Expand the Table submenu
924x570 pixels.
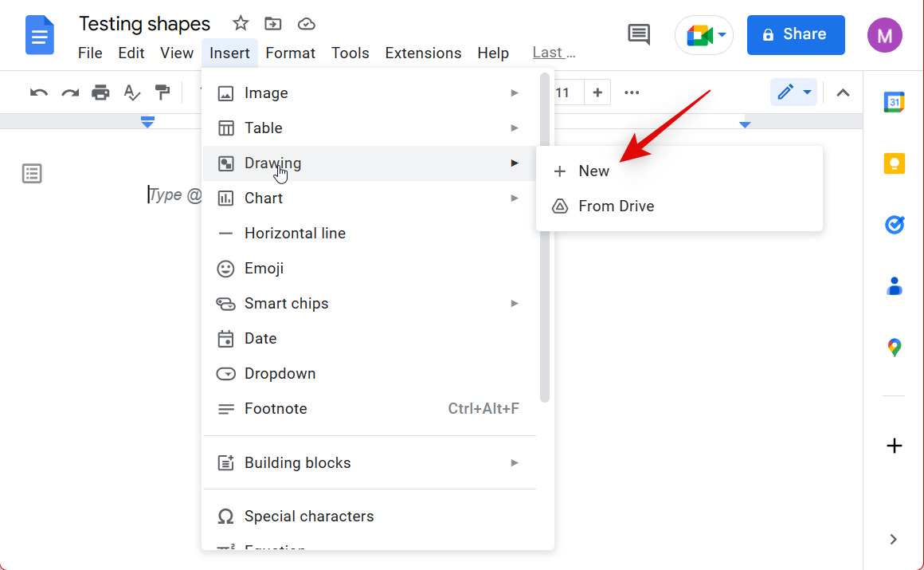click(x=370, y=128)
